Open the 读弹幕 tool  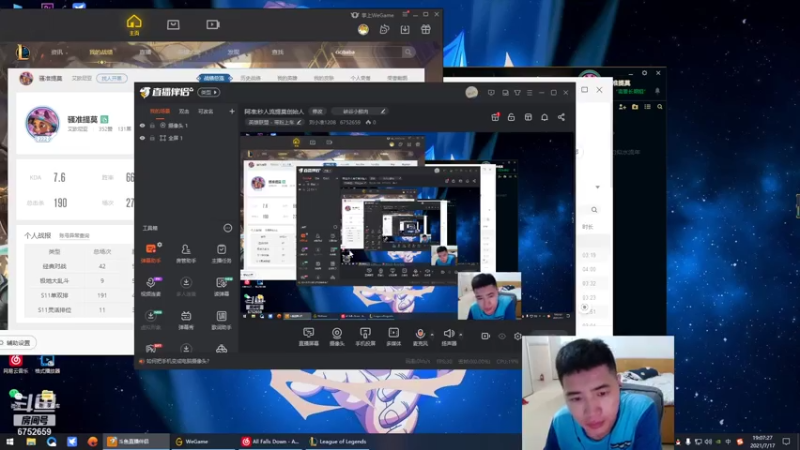tap(221, 286)
